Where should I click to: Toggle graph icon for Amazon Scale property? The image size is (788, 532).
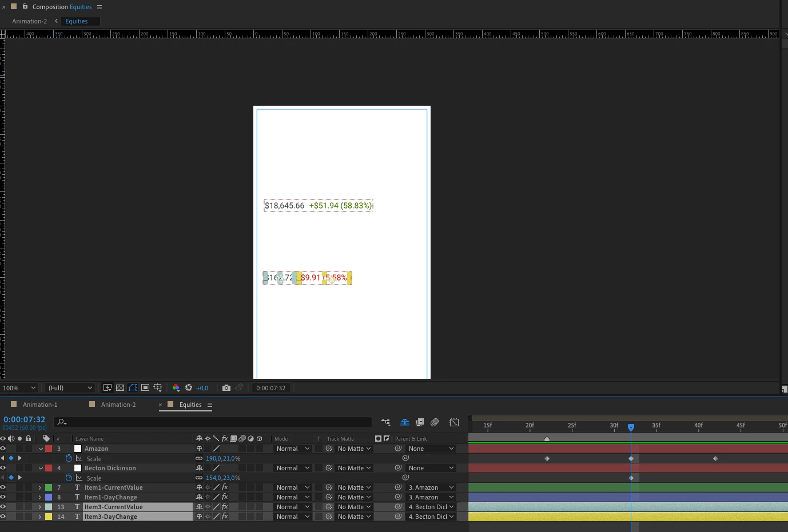point(79,458)
